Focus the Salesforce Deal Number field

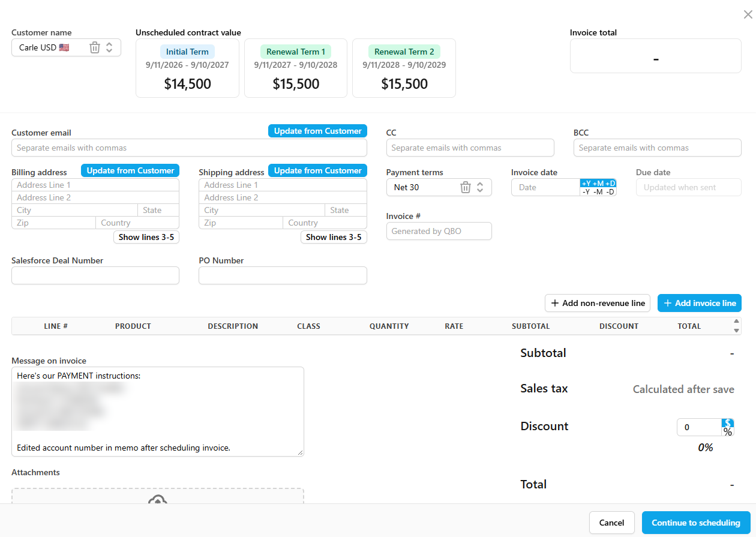click(x=95, y=275)
